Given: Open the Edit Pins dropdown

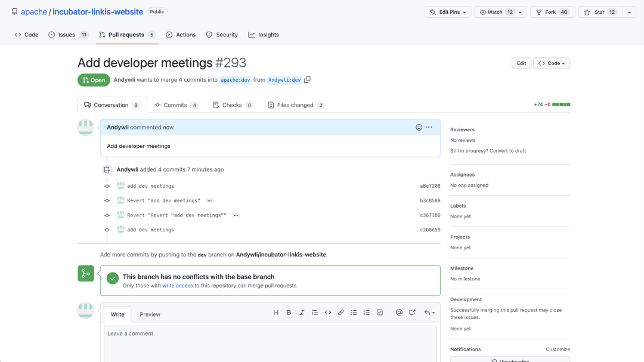Looking at the screenshot, I should pos(448,12).
